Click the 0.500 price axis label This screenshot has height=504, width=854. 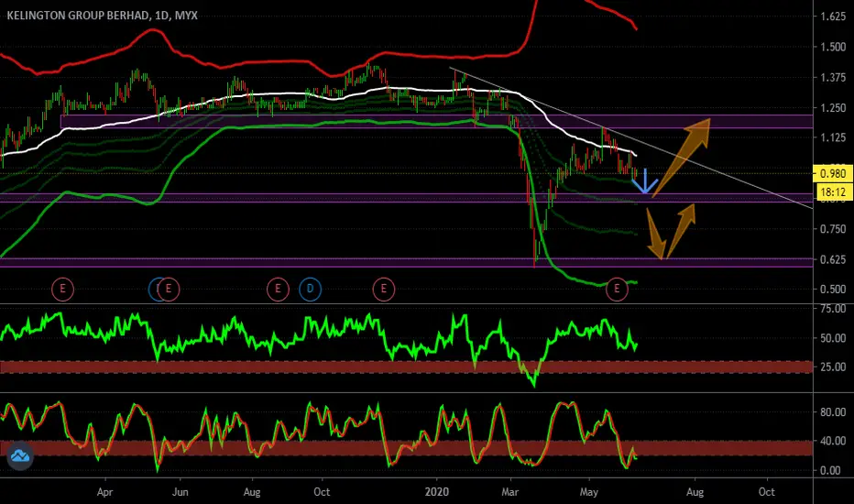pos(833,289)
